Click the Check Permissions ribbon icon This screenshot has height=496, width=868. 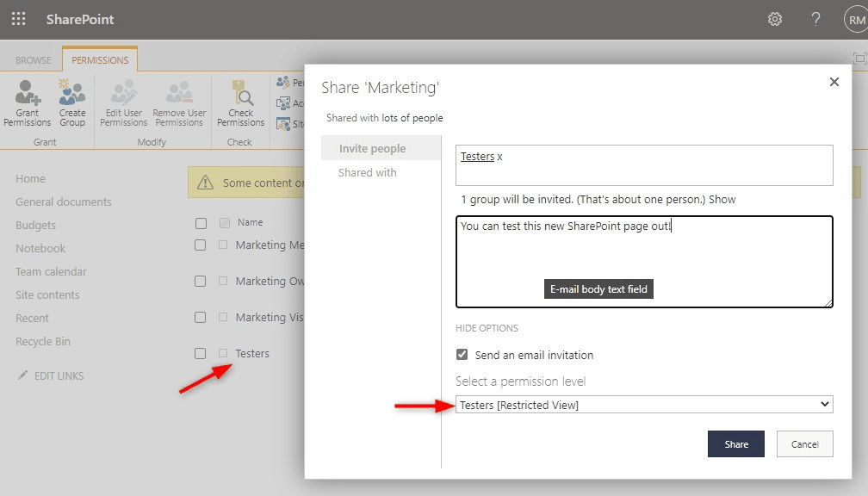coord(241,92)
